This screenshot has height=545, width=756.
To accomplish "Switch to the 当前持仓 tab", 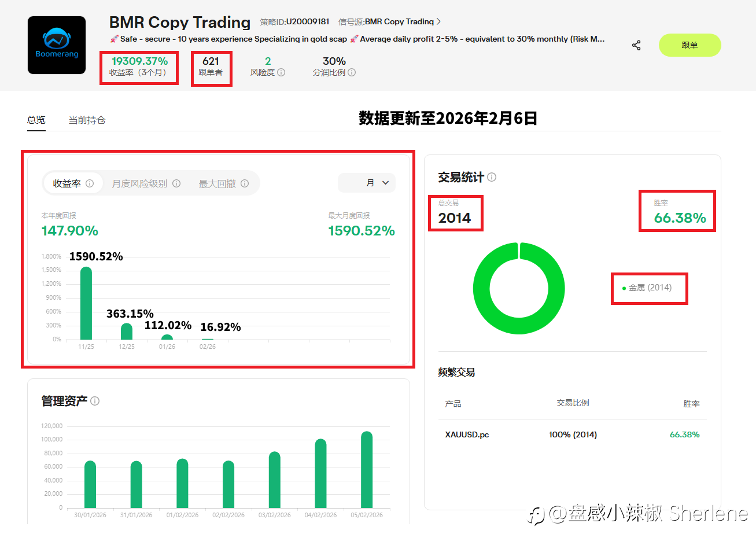I will pos(87,120).
